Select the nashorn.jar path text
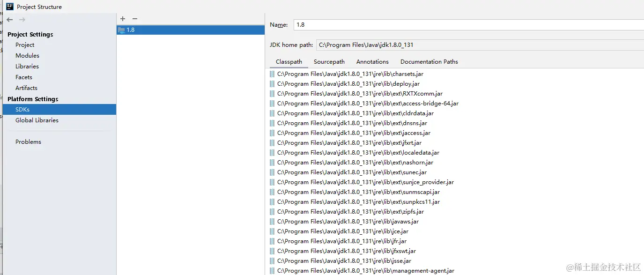The width and height of the screenshot is (644, 275). tap(355, 163)
